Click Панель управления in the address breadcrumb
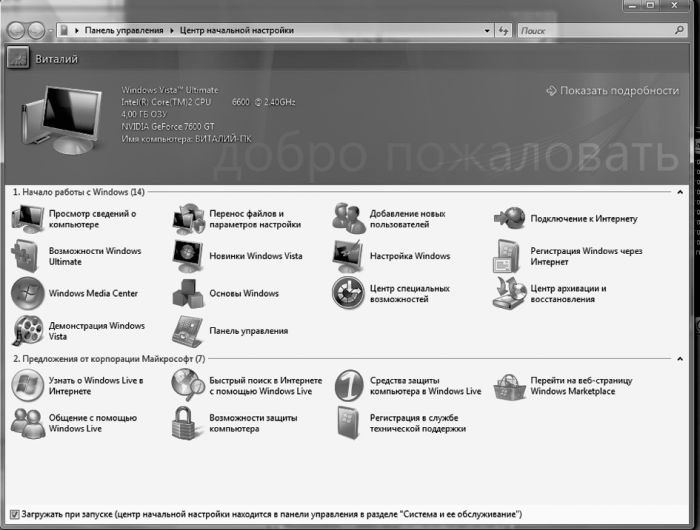Image resolution: width=700 pixels, height=530 pixels. (x=122, y=31)
